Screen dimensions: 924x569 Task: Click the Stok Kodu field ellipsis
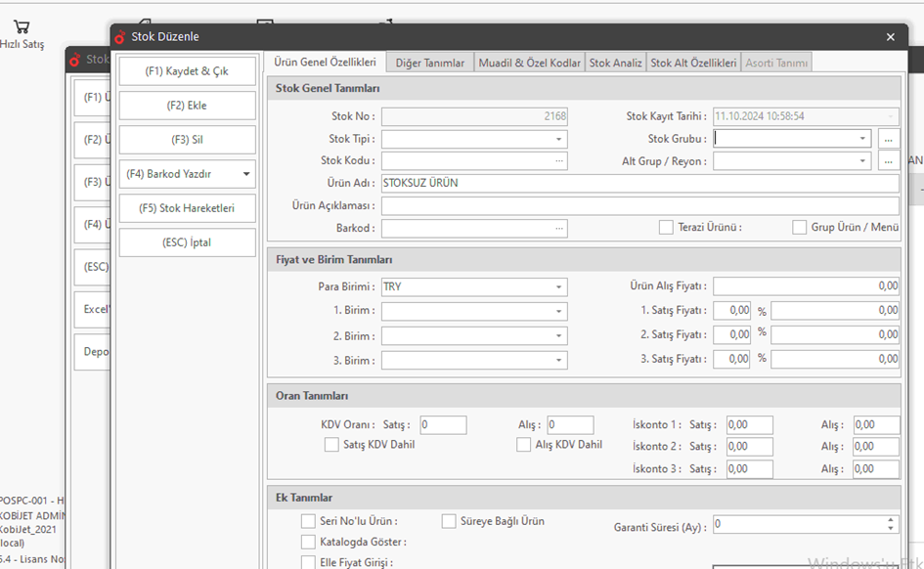click(558, 160)
